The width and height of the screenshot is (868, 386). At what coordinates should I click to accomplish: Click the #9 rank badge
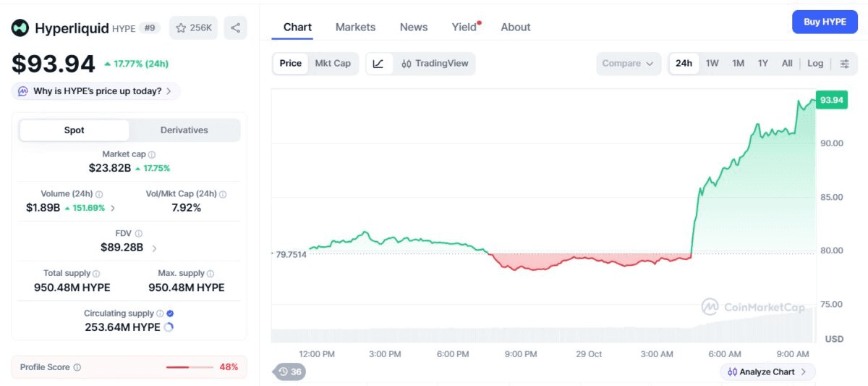click(150, 28)
